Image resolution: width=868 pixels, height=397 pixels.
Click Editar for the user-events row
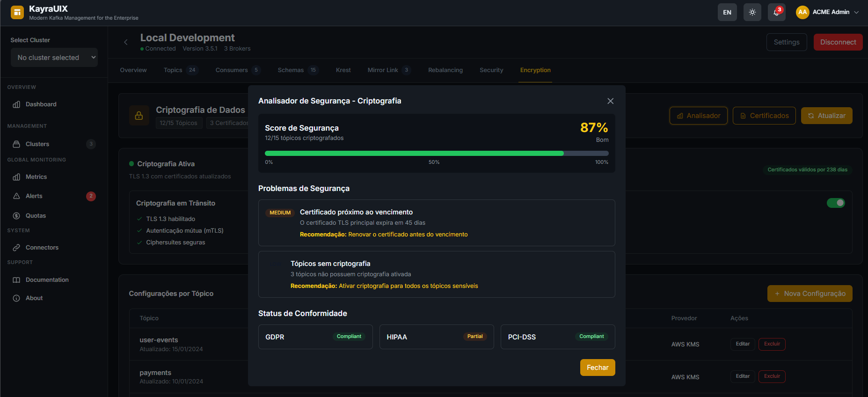click(x=743, y=344)
